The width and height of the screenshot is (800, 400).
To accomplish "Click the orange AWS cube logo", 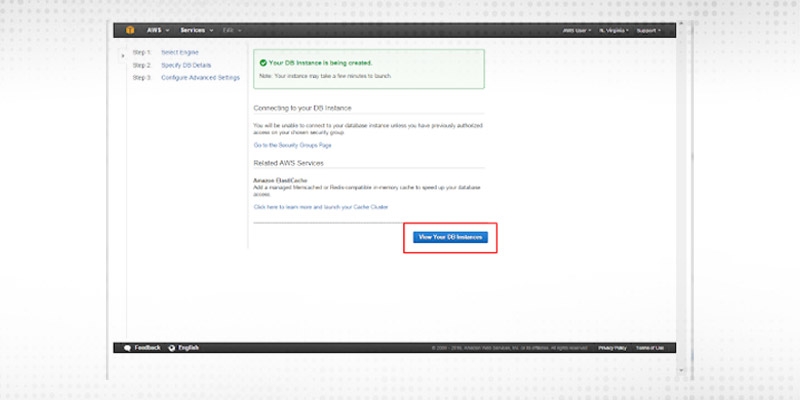I will tap(131, 30).
